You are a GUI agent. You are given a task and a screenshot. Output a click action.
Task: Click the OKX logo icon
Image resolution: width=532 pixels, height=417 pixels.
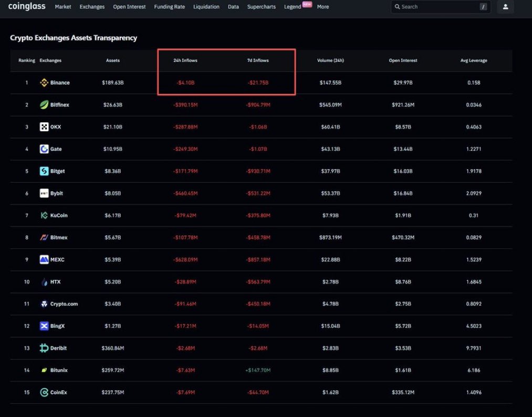(x=44, y=127)
